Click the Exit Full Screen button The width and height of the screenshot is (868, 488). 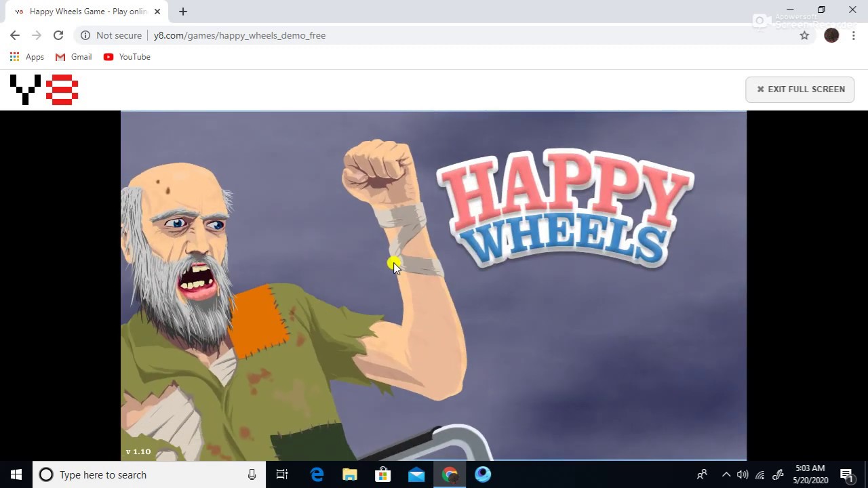(800, 89)
